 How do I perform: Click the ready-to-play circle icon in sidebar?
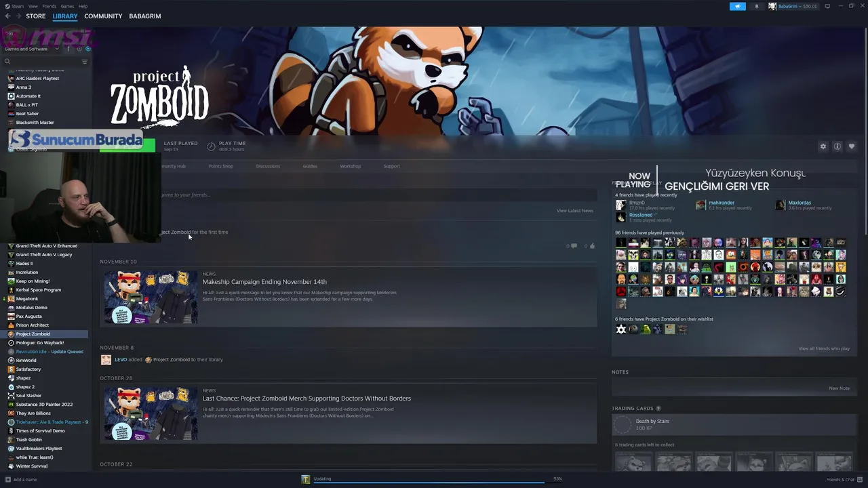tap(87, 49)
